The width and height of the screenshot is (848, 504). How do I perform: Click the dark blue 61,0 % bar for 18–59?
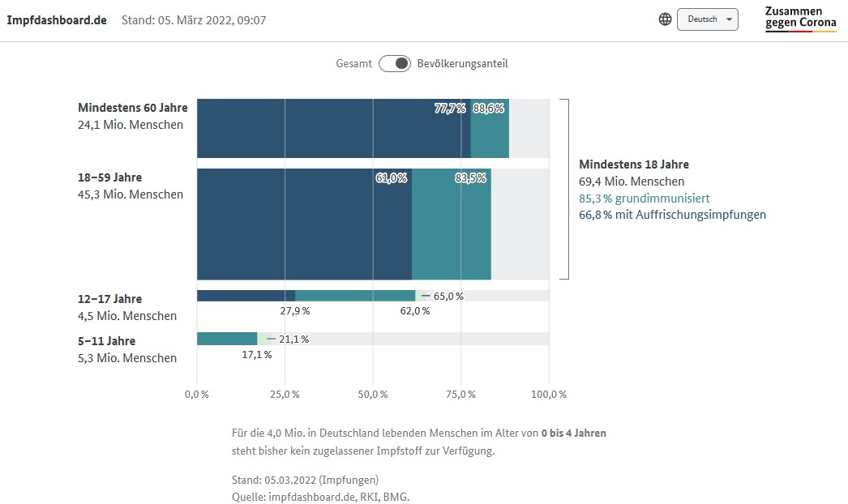click(x=304, y=224)
